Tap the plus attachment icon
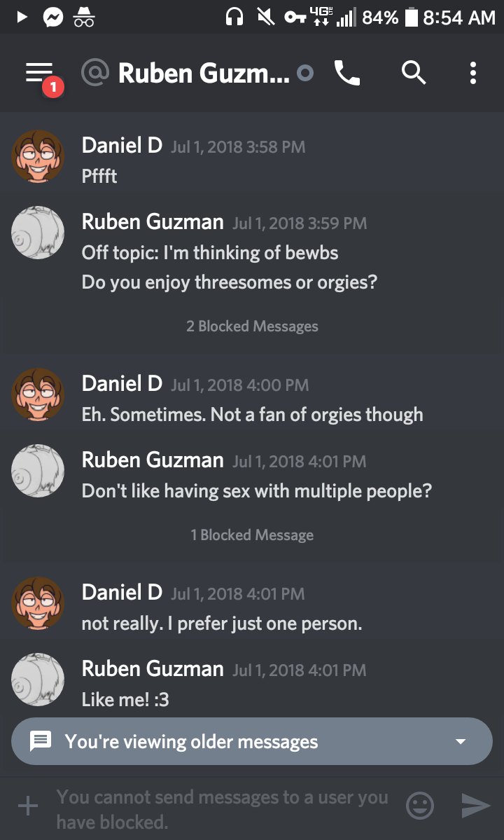Image resolution: width=504 pixels, height=840 pixels. (28, 806)
